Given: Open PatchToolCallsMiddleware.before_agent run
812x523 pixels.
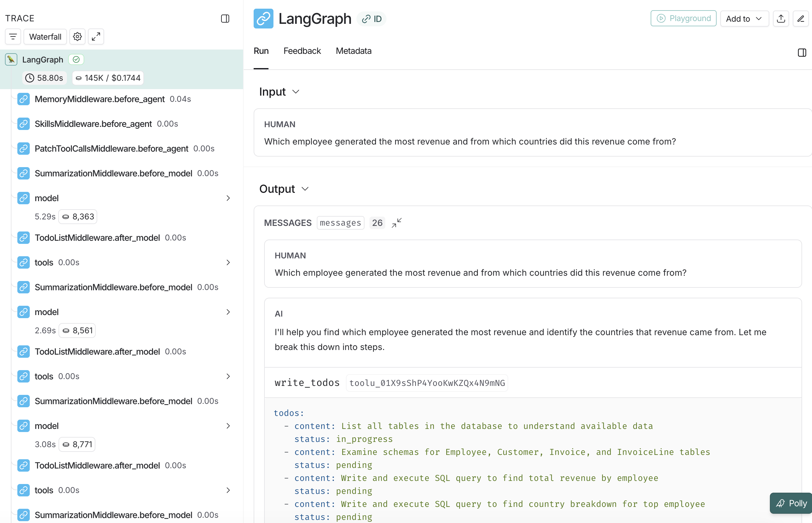Looking at the screenshot, I should point(111,149).
